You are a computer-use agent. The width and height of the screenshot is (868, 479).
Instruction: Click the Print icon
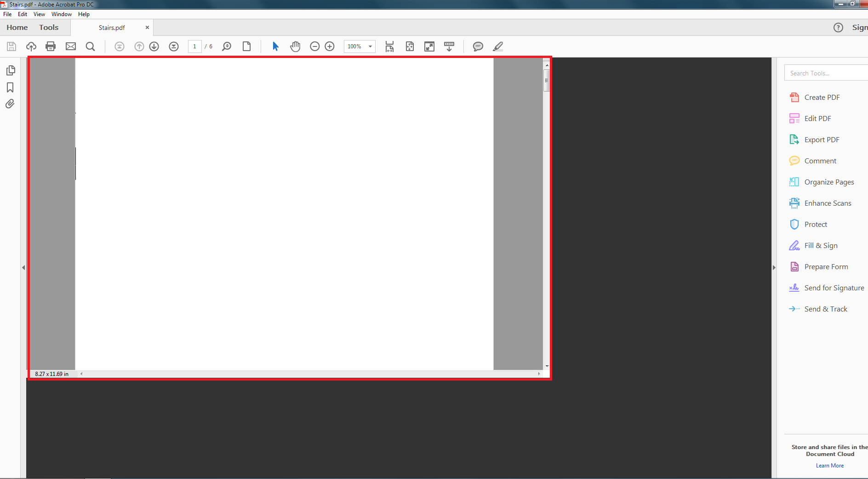51,46
